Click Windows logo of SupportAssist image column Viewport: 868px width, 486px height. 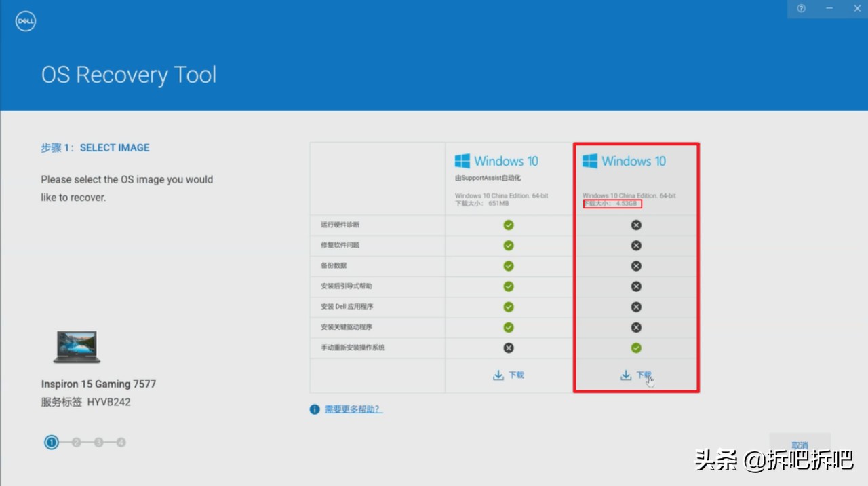click(x=462, y=161)
